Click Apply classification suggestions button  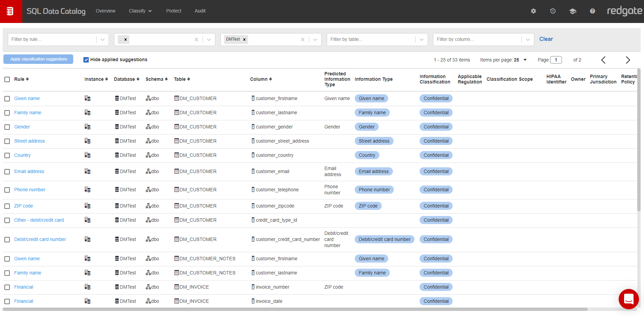[38, 59]
